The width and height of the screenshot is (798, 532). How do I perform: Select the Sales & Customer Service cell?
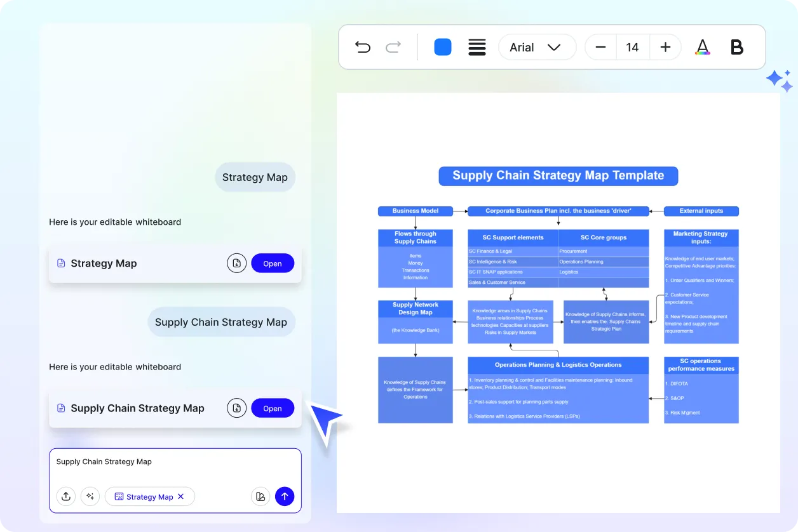513,282
